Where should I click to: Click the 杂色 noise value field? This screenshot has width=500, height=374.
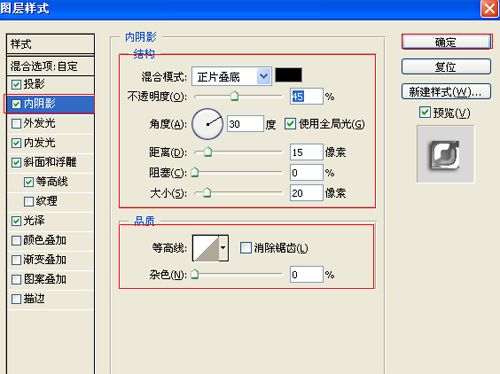tap(307, 275)
